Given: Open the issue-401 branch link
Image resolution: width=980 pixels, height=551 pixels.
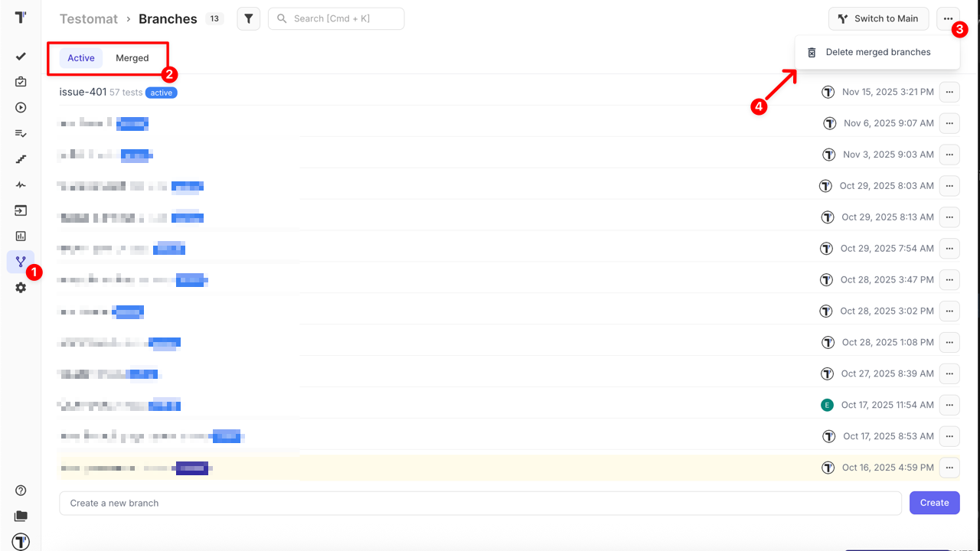Looking at the screenshot, I should [83, 93].
